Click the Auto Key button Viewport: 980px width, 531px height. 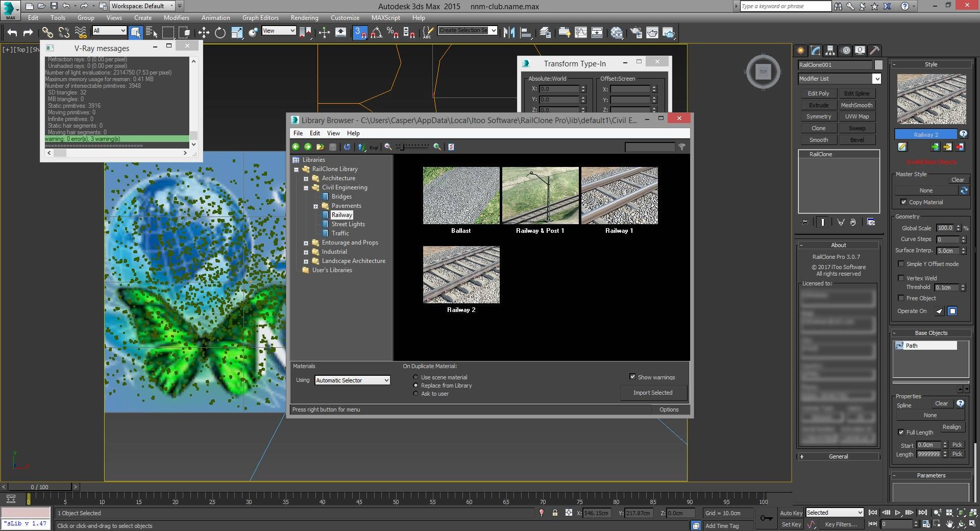[791, 513]
